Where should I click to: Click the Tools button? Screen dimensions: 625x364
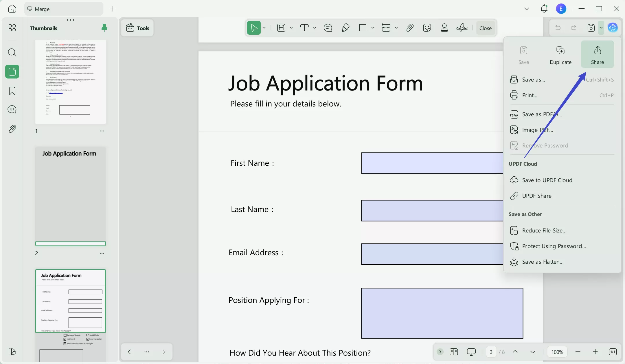point(137,28)
